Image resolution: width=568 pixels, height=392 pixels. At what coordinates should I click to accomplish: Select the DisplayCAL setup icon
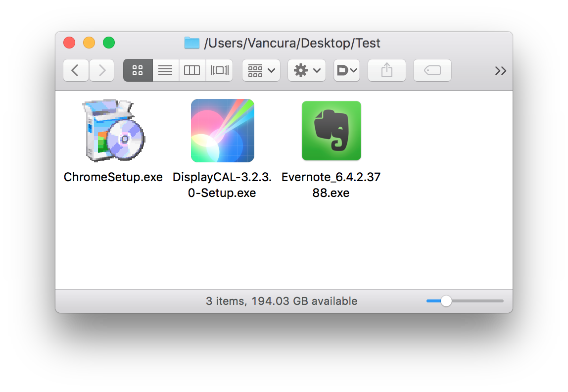point(222,131)
